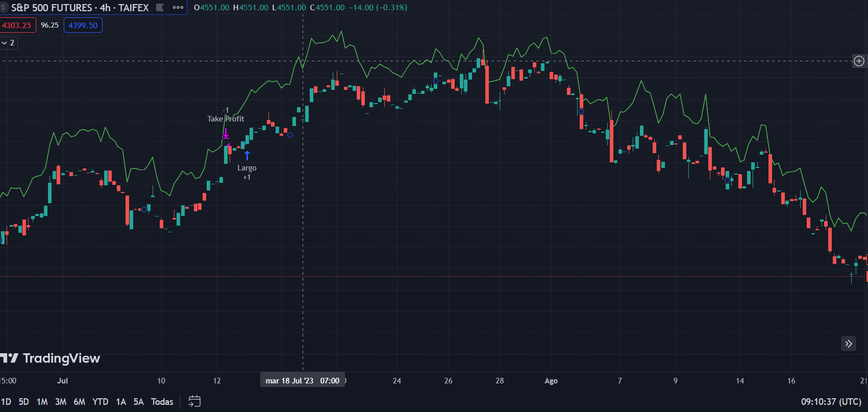This screenshot has width=868, height=412.
Task: Click the scroll-to-latest-bar double arrow button
Action: click(x=849, y=344)
